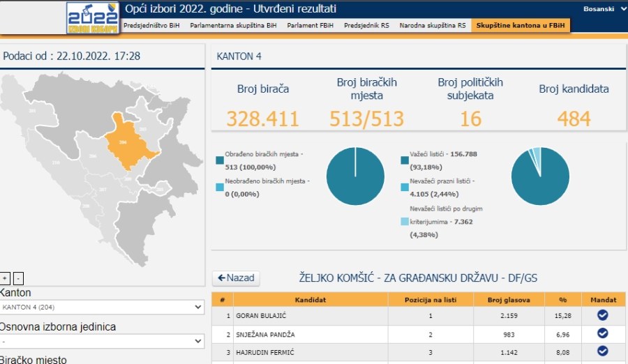
Task: Open the Bosanski language selector
Action: (x=604, y=9)
